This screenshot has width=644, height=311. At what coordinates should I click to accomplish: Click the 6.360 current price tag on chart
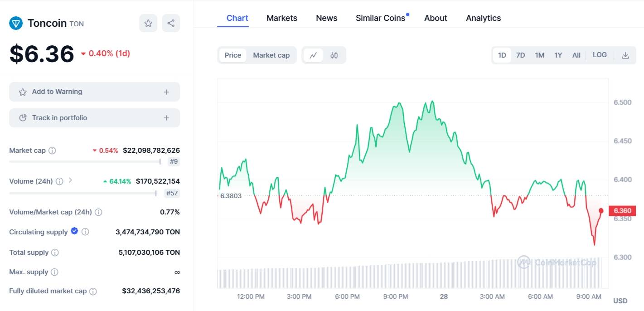(x=622, y=211)
